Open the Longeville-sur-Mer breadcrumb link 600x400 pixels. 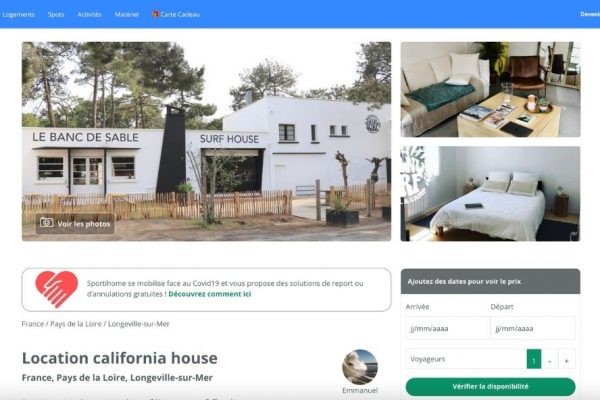tap(139, 324)
